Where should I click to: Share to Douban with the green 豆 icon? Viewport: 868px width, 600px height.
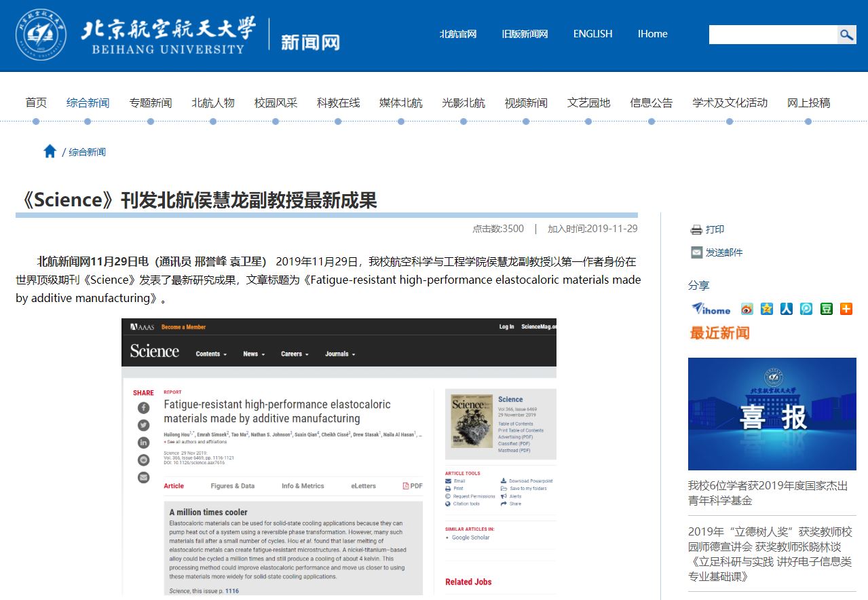(826, 309)
